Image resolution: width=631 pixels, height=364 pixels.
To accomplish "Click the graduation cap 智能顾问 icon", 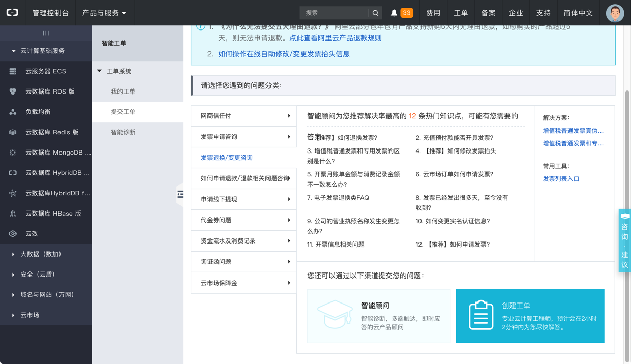I will (335, 314).
